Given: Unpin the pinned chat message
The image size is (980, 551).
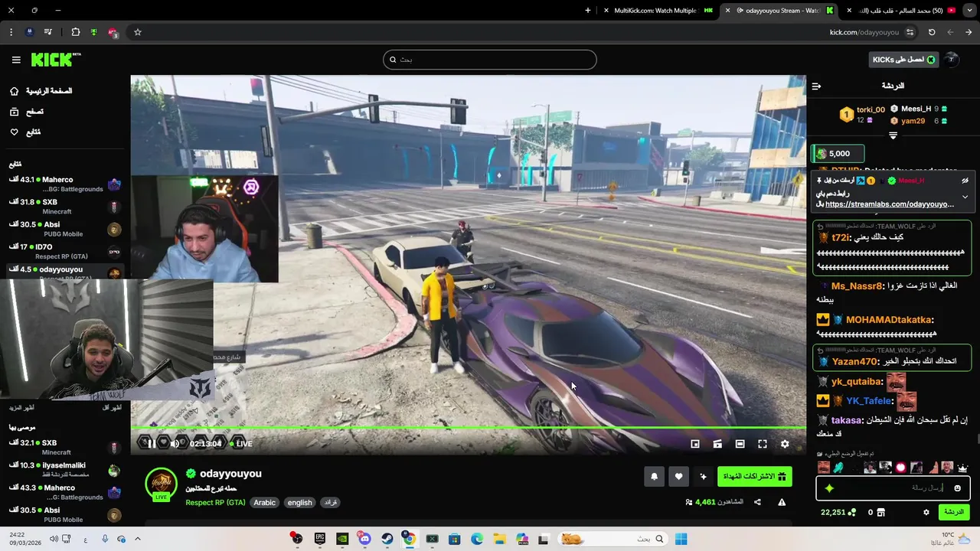Looking at the screenshot, I should tap(965, 181).
